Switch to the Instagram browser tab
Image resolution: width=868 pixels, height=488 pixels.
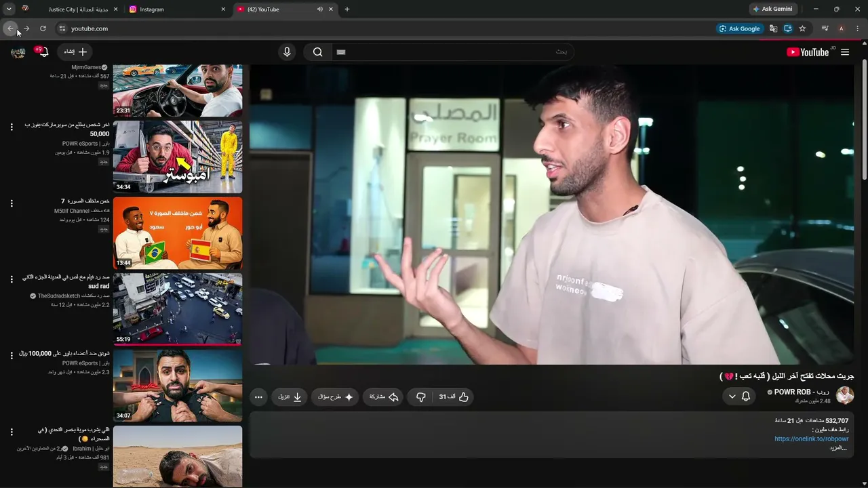tap(178, 9)
